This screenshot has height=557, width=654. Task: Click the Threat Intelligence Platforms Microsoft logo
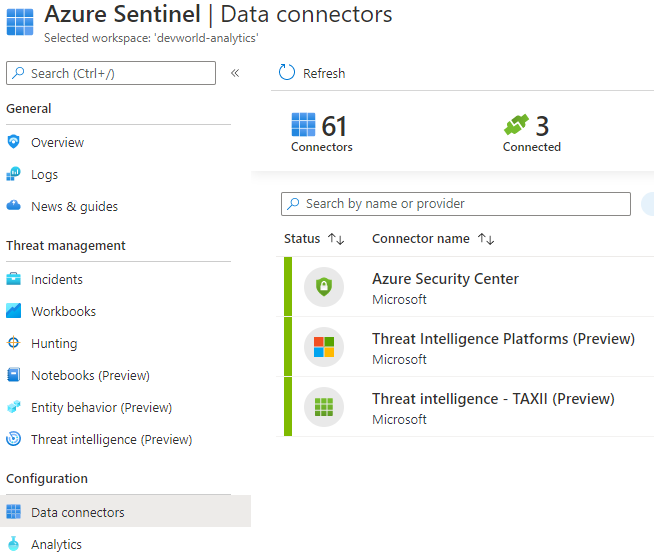[324, 347]
